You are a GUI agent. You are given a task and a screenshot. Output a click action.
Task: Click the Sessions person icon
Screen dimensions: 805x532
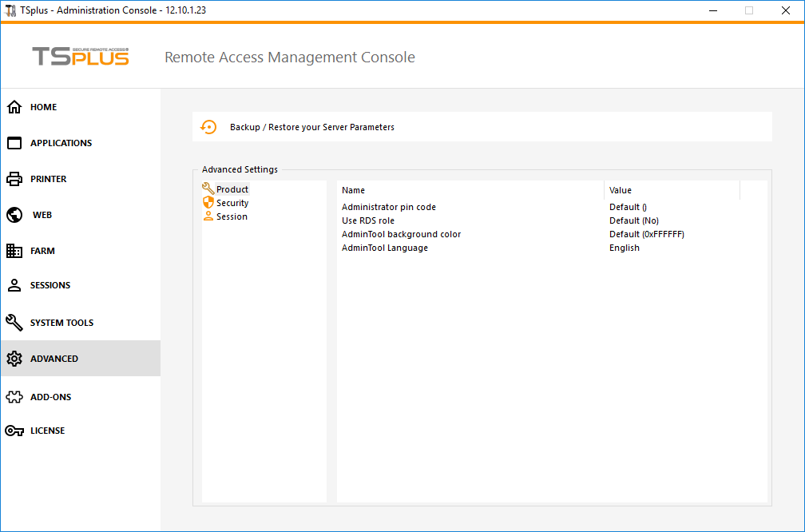click(14, 285)
